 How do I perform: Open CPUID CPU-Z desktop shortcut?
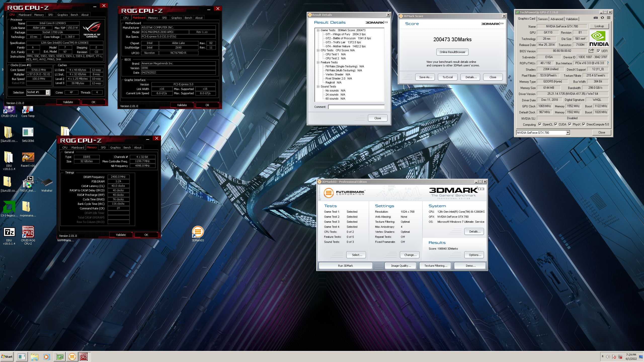9,112
